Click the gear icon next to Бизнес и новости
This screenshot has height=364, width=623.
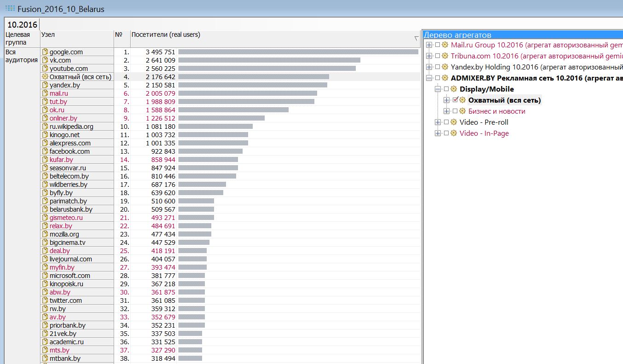[x=462, y=111]
